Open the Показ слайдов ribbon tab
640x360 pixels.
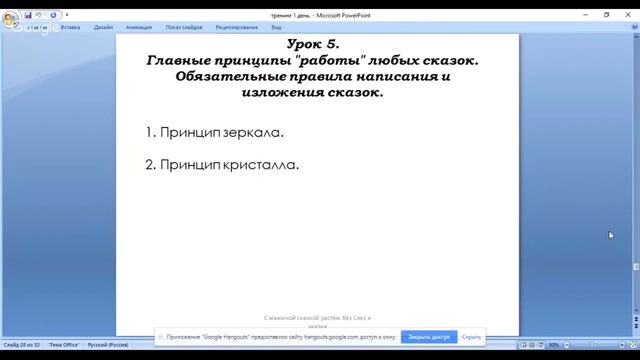[184, 27]
